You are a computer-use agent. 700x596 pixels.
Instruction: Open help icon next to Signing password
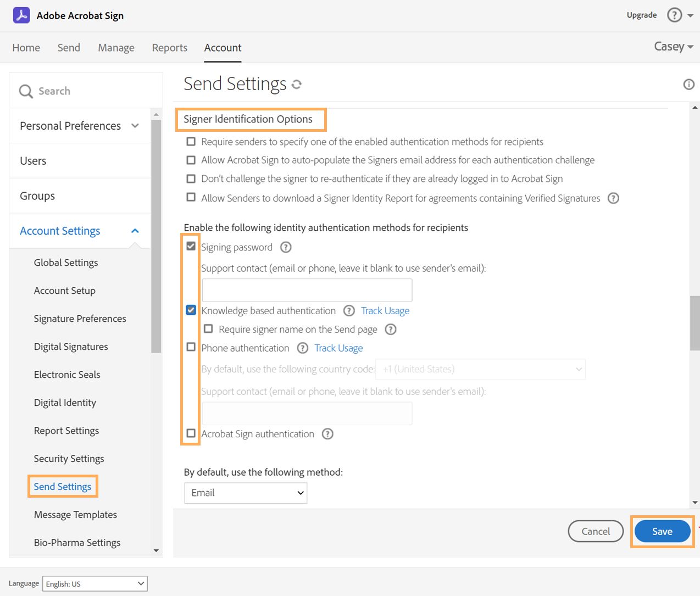286,247
